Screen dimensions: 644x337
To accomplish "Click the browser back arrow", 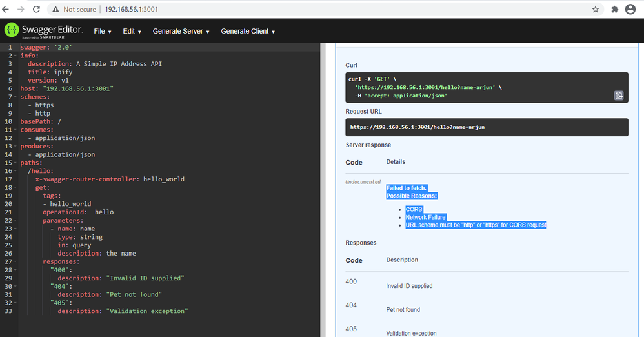I will click(6, 10).
